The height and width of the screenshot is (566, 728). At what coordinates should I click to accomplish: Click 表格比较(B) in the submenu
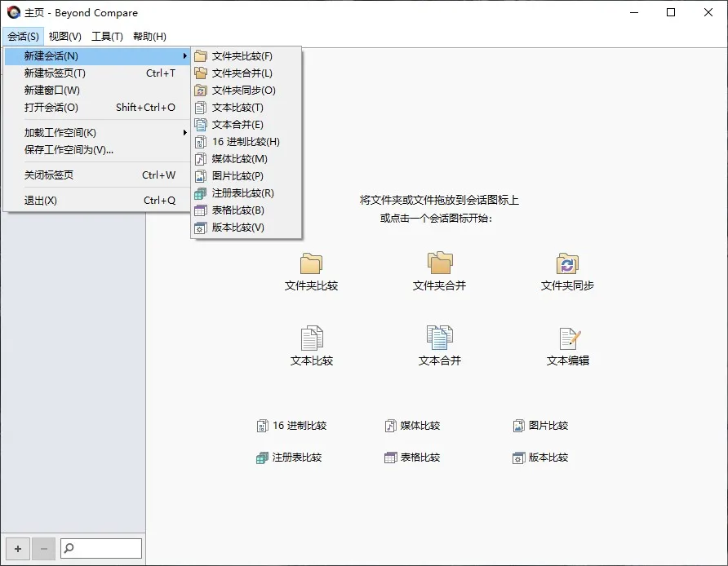tap(246, 210)
